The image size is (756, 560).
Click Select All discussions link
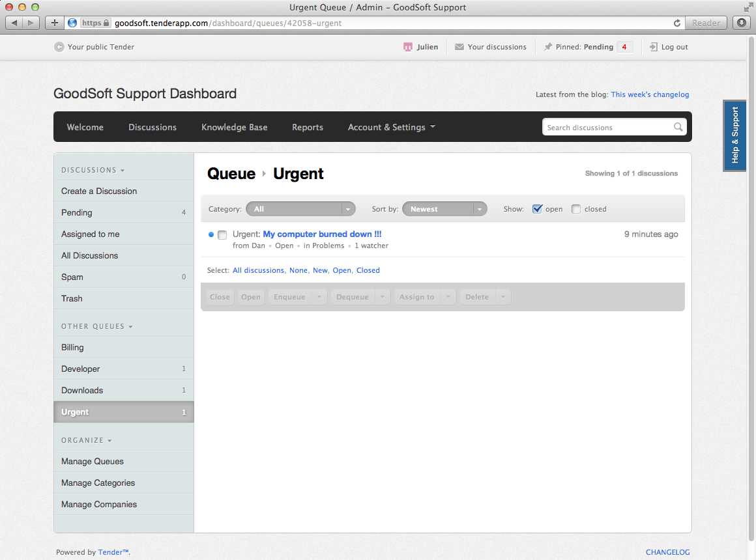coord(259,270)
